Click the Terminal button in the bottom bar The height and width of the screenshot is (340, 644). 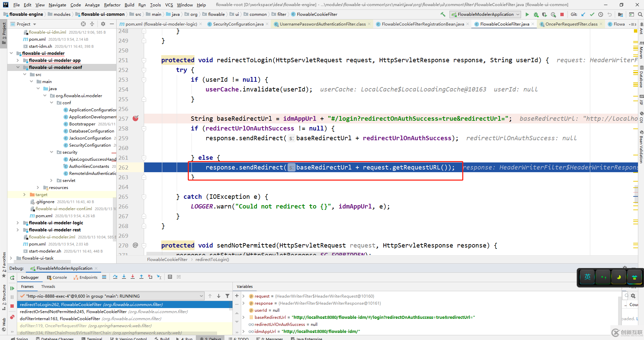tap(94, 338)
